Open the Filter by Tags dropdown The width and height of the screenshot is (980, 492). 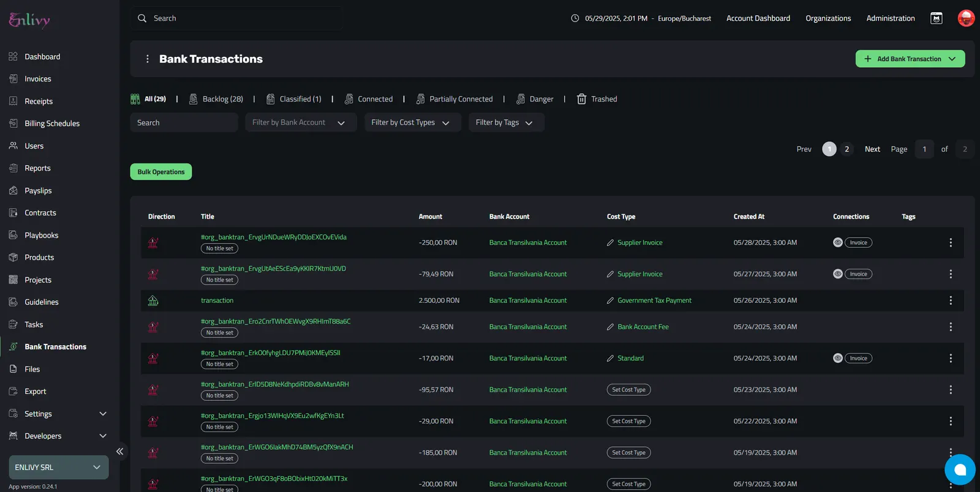coord(506,122)
